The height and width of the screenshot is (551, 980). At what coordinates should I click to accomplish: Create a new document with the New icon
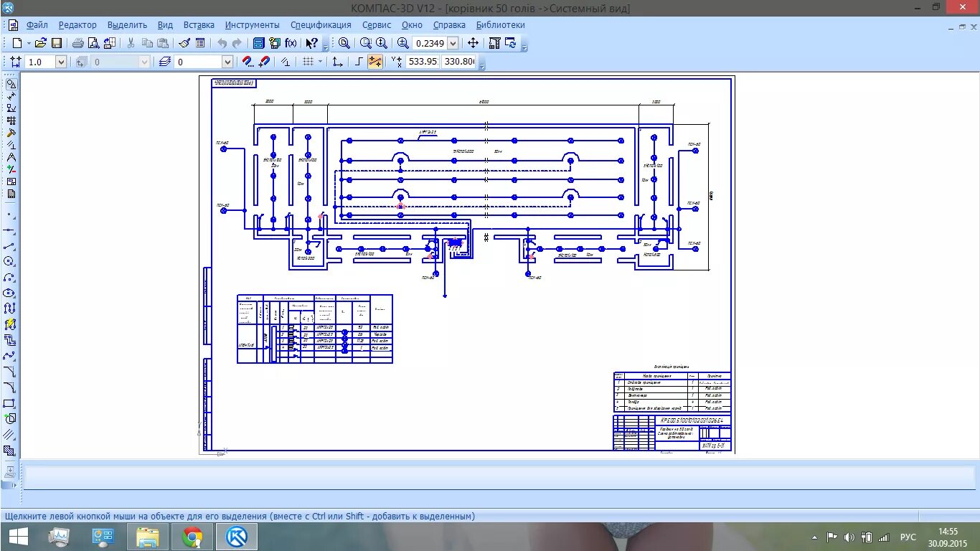pyautogui.click(x=17, y=43)
